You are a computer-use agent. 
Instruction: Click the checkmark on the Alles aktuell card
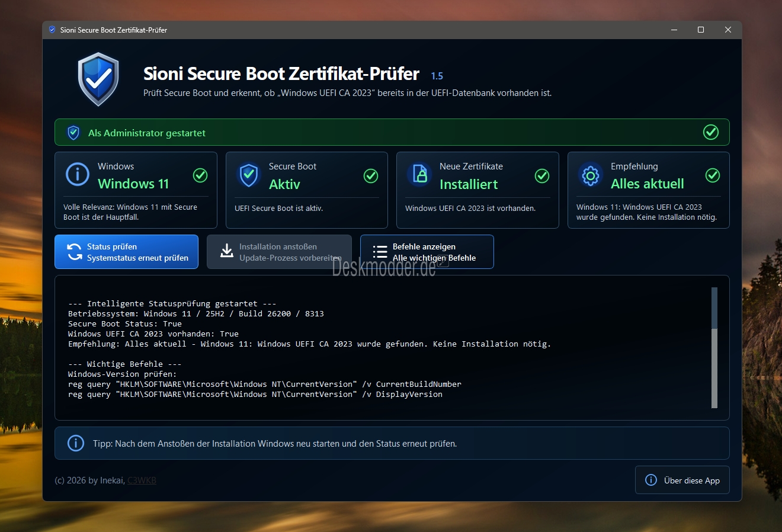[x=713, y=175]
